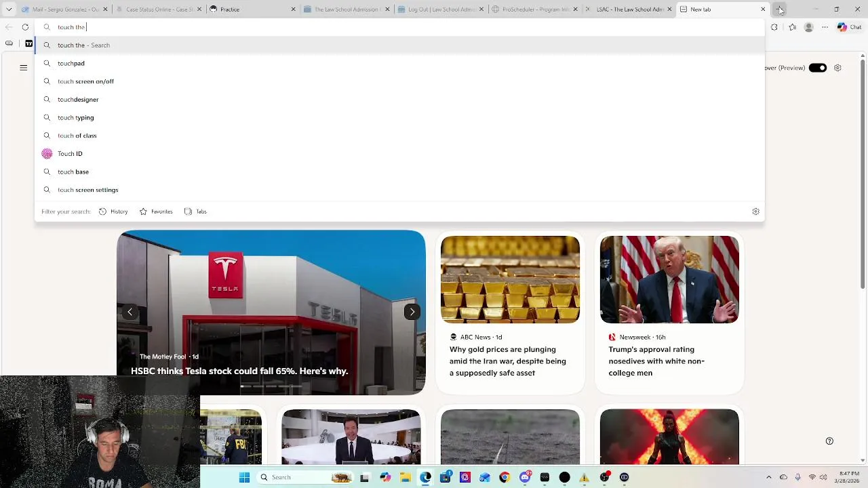
Task: Switch to The Law School Admission tab
Action: coord(346,9)
